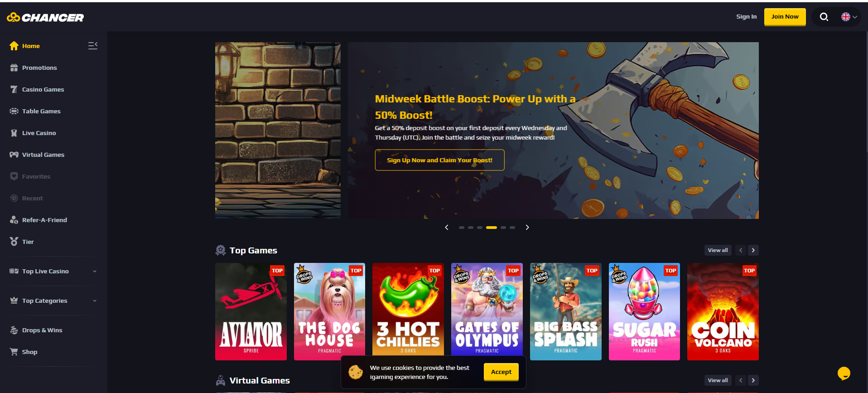Click the cookie icon in banner
The image size is (868, 393).
[x=356, y=372]
